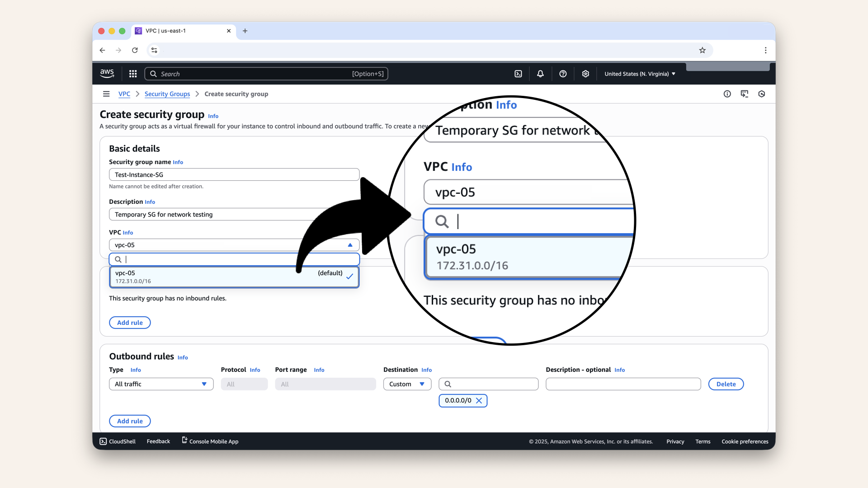Collapse the VPC dropdown showing vpc-05
Viewport: 868px width, 488px height.
point(350,244)
